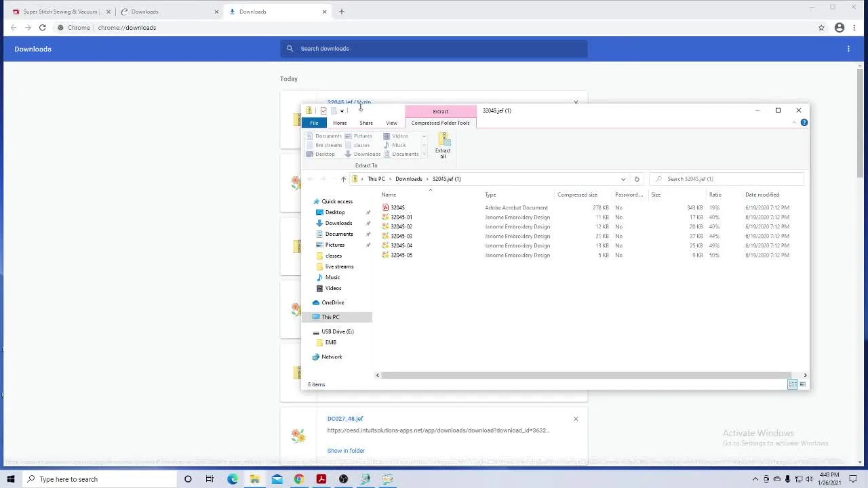Refresh the folder using the refresh icon
This screenshot has height=488, width=868.
tap(636, 179)
